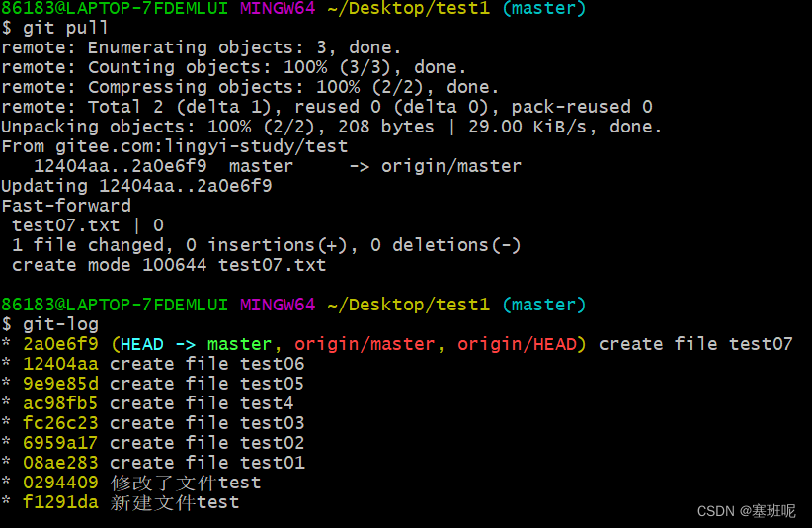This screenshot has height=528, width=812.
Task: Click the red 'origin/master' ref label in log
Action: [365, 344]
